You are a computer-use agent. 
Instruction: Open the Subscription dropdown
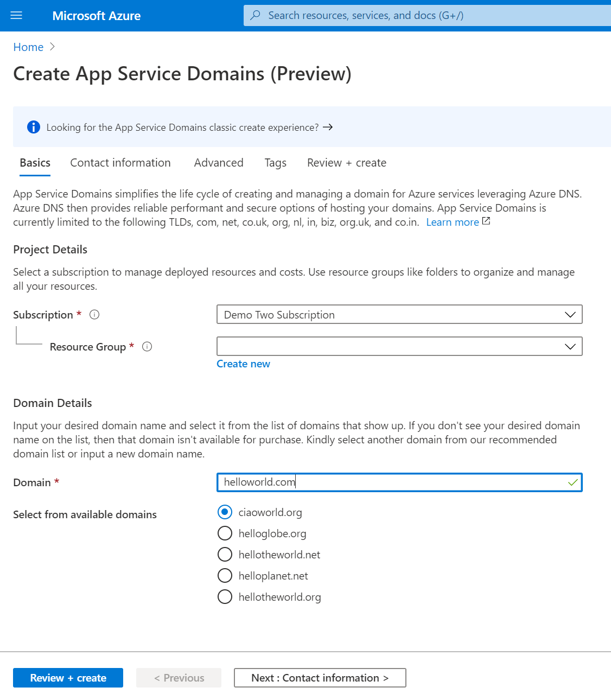tap(569, 314)
